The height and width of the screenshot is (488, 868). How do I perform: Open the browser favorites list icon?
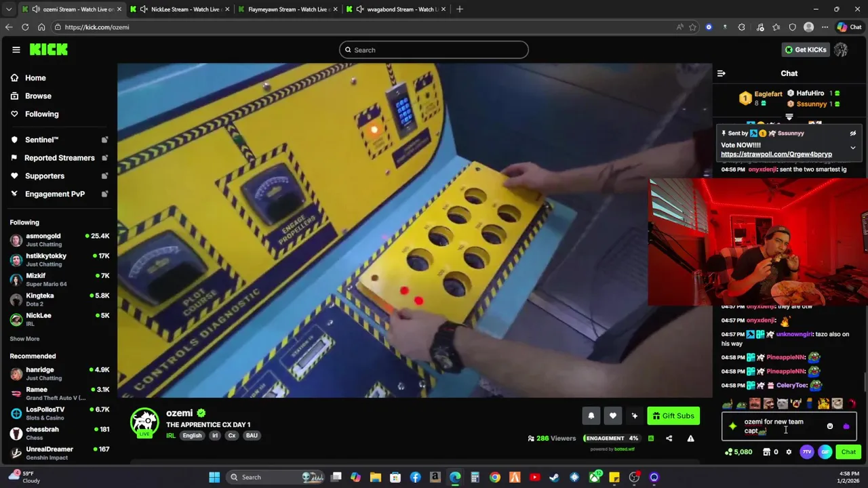pyautogui.click(x=776, y=27)
